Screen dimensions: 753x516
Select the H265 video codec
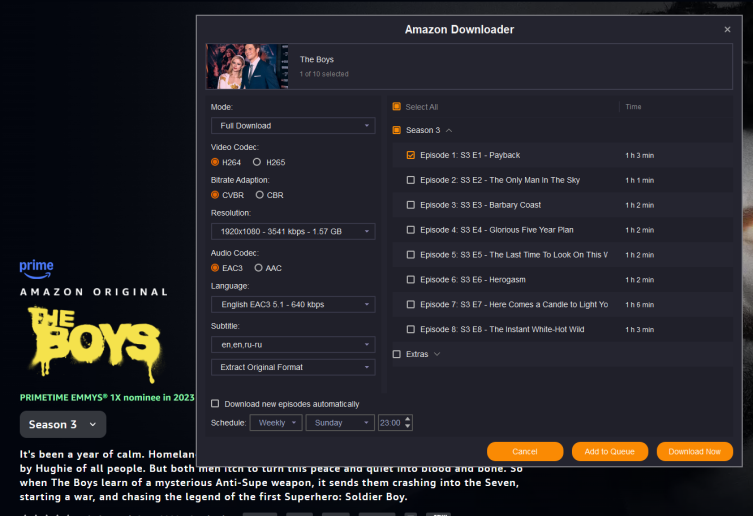pos(257,162)
